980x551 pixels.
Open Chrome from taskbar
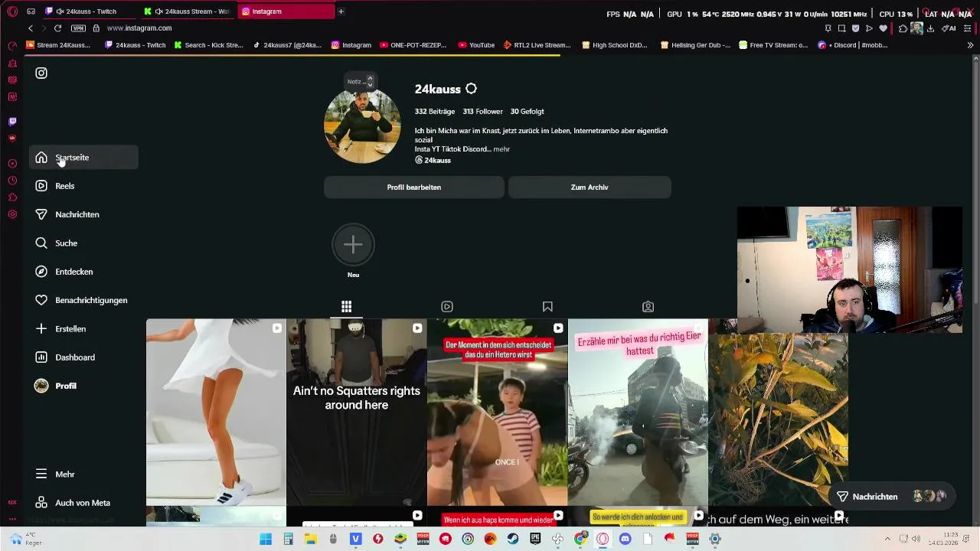580,539
